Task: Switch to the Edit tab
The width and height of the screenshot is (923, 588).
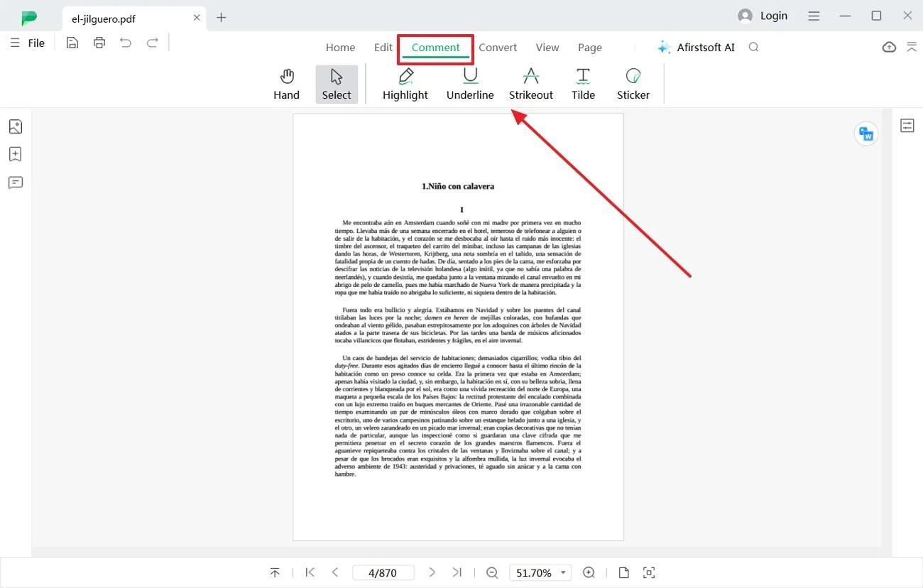Action: [383, 48]
